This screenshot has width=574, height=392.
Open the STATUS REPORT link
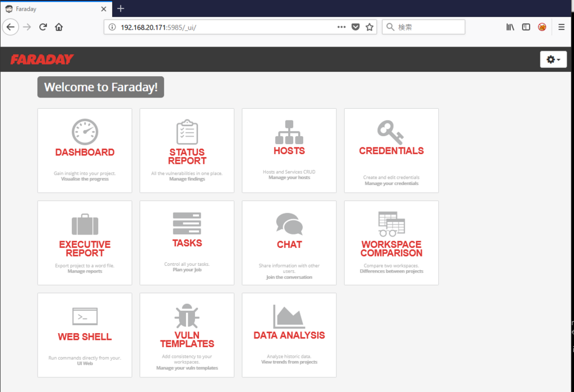[x=187, y=156]
